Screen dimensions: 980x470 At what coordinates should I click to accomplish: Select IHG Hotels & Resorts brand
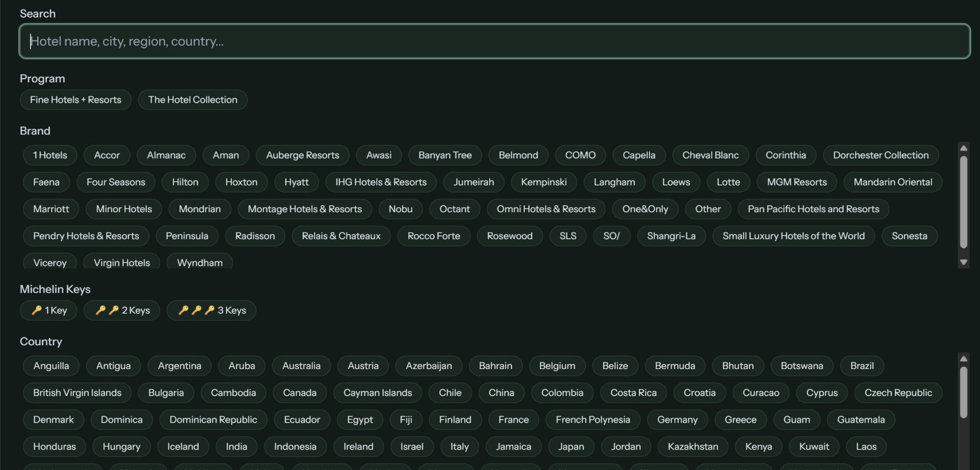point(381,182)
